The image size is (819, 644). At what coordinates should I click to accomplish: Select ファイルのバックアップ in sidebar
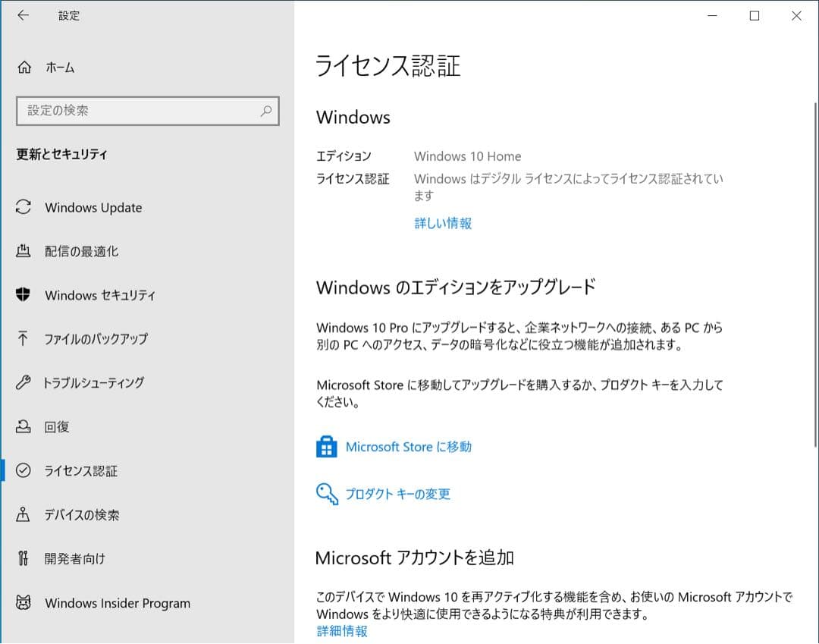click(x=96, y=339)
